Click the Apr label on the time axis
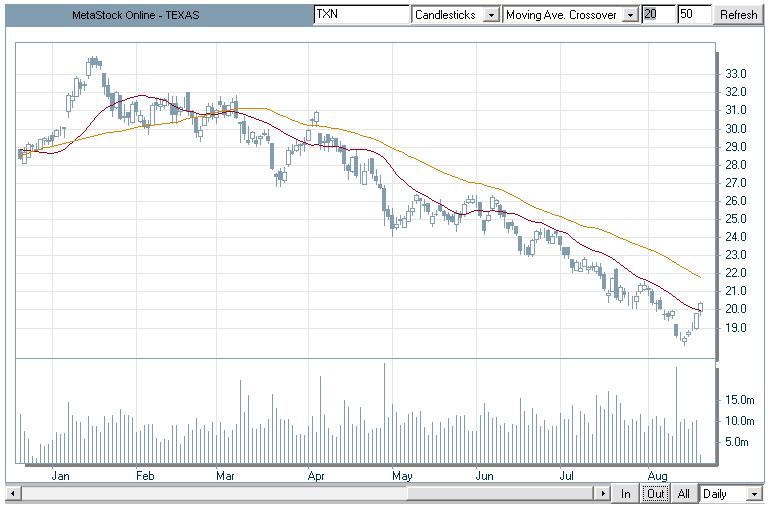This screenshot has width=772, height=512. [x=316, y=476]
